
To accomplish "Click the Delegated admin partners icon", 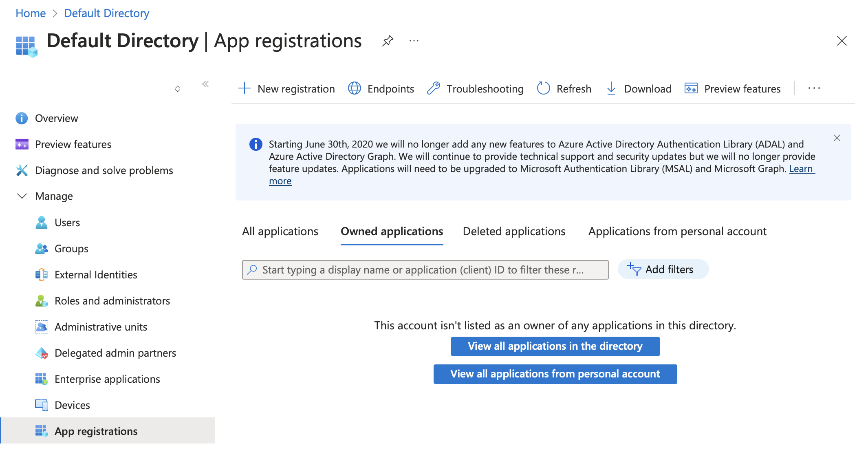I will click(x=42, y=353).
